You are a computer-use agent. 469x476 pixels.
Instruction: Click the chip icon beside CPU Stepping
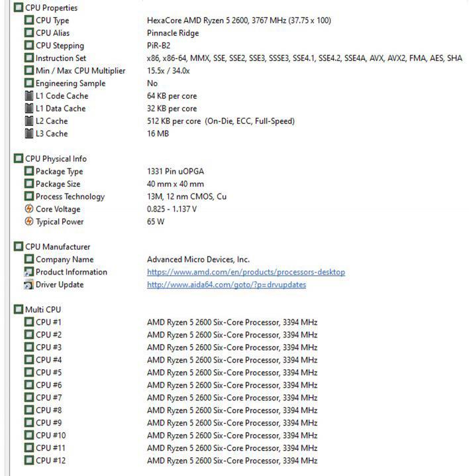pos(29,46)
